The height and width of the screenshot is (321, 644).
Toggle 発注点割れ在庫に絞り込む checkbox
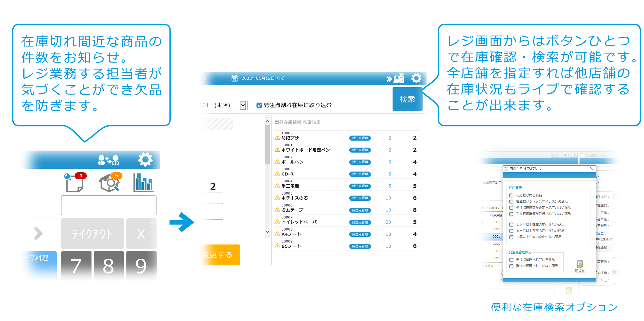tap(259, 105)
